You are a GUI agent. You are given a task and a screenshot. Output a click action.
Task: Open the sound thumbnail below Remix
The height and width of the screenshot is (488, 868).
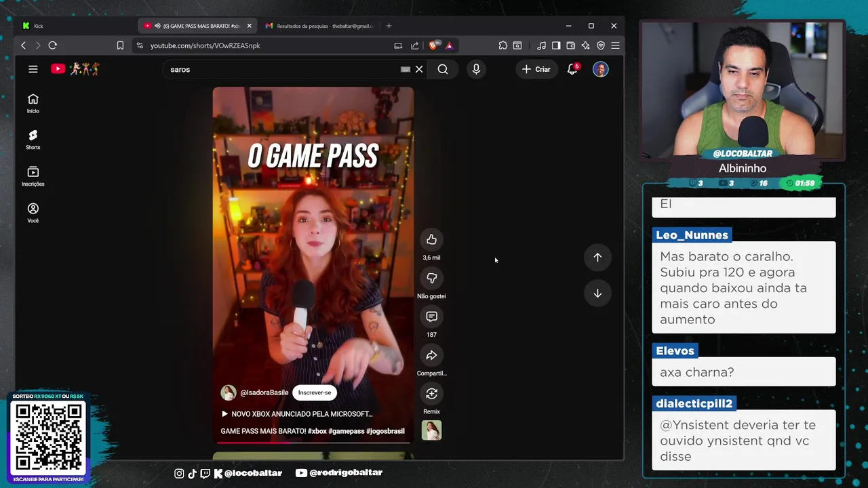(431, 430)
